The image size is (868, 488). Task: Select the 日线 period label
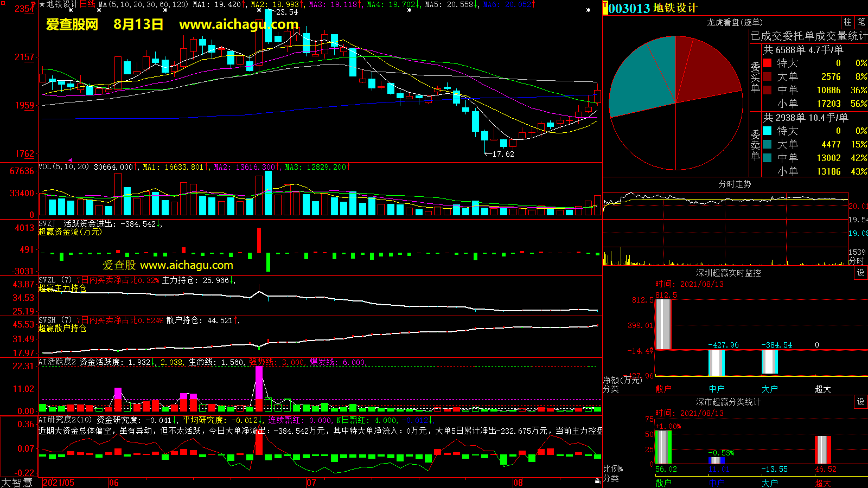pos(88,4)
